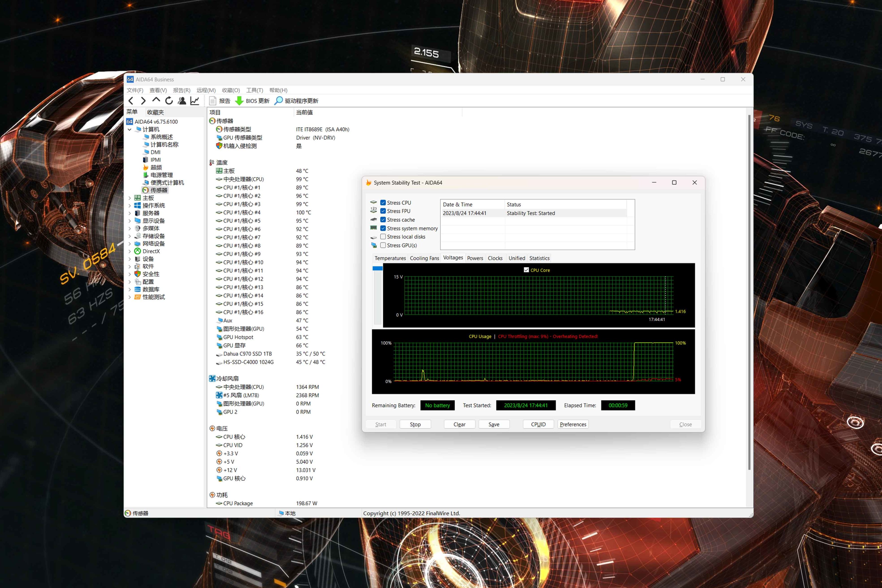Click the up-level arrow icon
Viewport: 882px width, 588px height.
(x=156, y=100)
